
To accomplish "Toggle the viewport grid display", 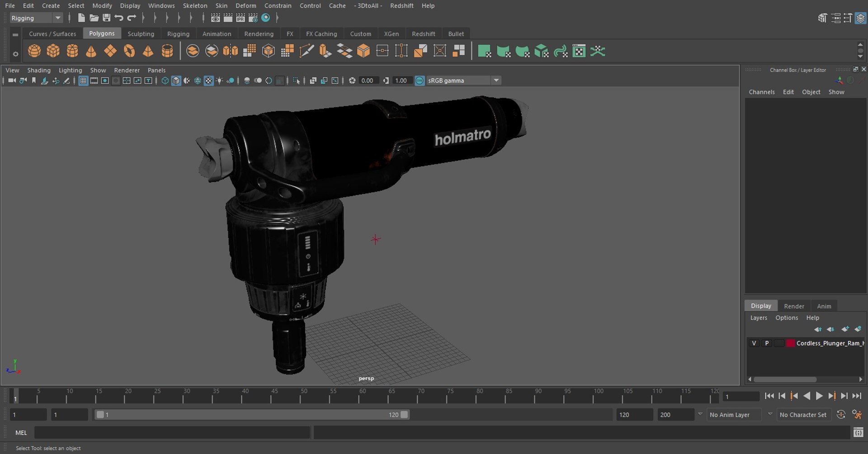I will [x=83, y=80].
